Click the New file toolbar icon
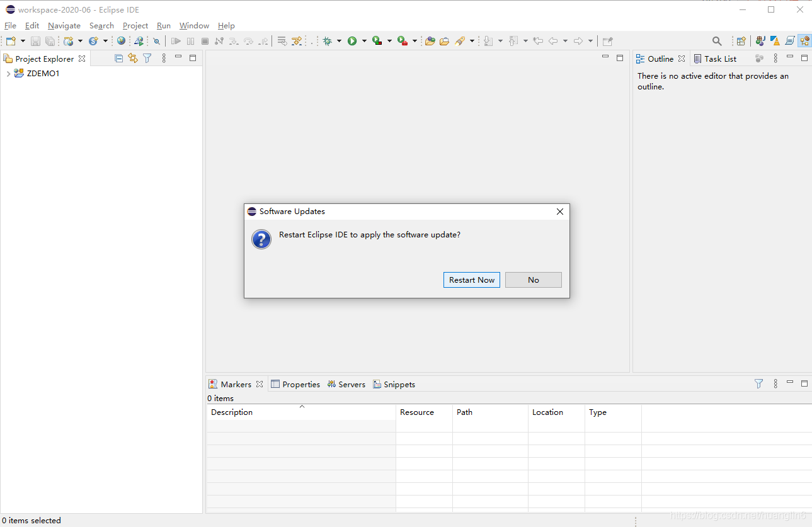Image resolution: width=812 pixels, height=527 pixels. pyautogui.click(x=11, y=41)
